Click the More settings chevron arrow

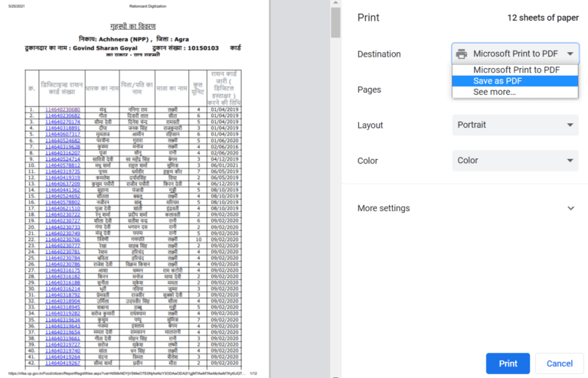pyautogui.click(x=570, y=208)
